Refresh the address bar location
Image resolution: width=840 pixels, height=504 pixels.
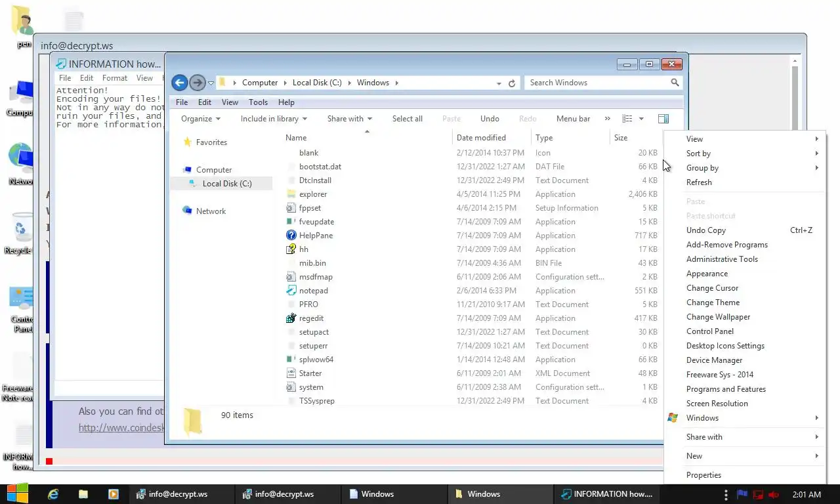512,83
